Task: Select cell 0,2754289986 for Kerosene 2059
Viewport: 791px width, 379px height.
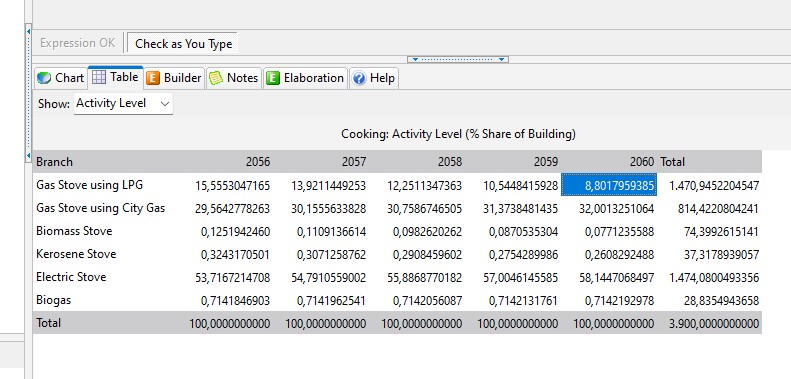Action: click(x=524, y=254)
